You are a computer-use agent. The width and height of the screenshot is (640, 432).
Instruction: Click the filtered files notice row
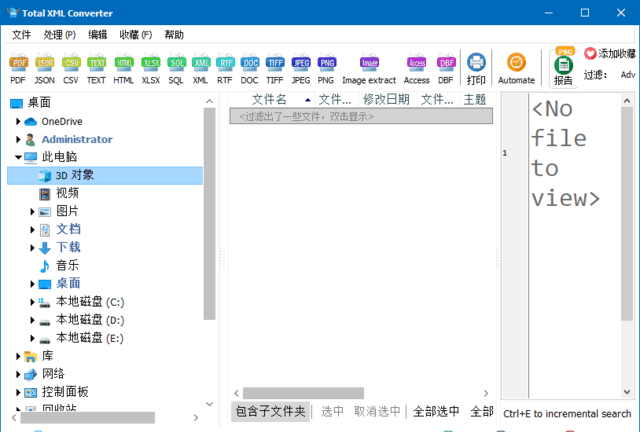pyautogui.click(x=361, y=116)
